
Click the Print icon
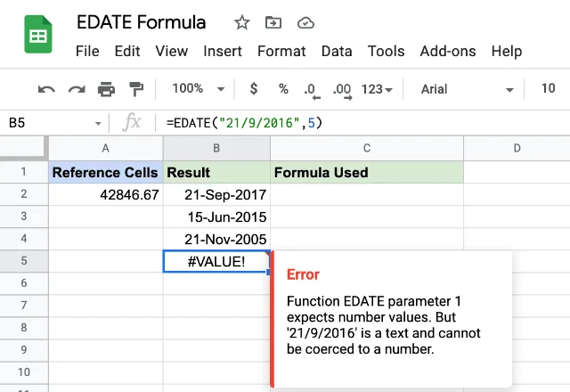coord(106,89)
